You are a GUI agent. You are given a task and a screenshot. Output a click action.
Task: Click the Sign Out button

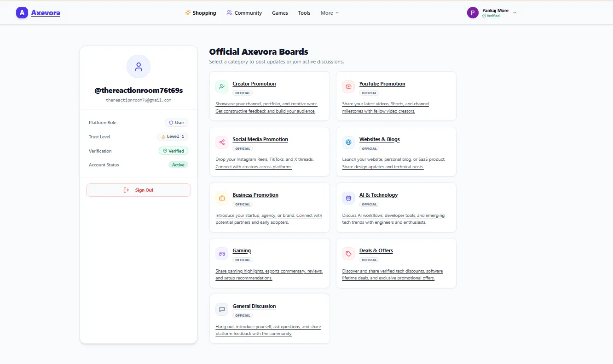click(x=139, y=190)
